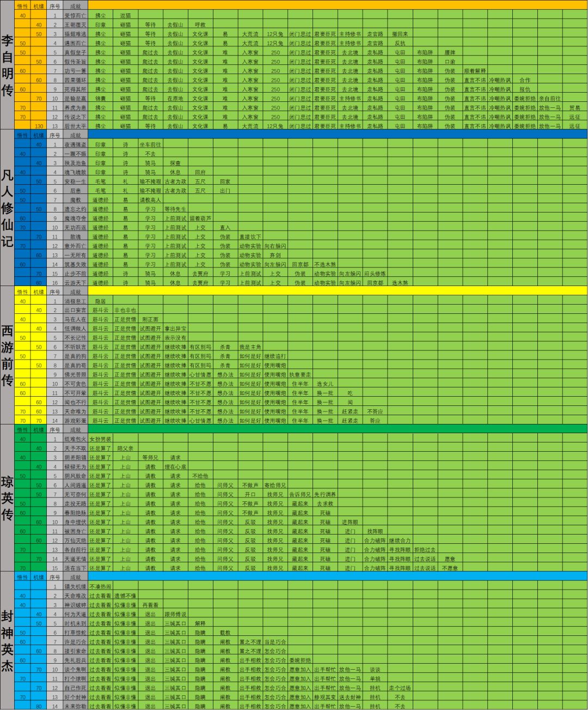588x710 pixels.
Task: Click the 继续合力 cell
Action: (400, 541)
